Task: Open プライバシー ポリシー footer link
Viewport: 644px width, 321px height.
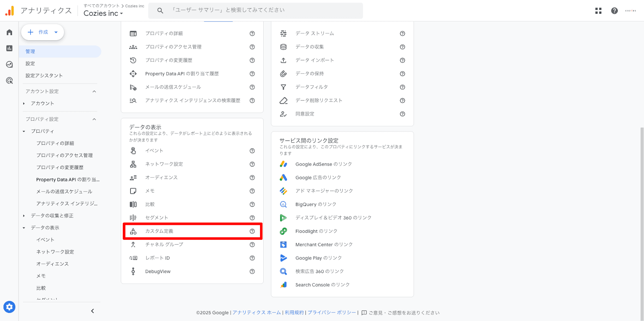Action: [x=332, y=313]
